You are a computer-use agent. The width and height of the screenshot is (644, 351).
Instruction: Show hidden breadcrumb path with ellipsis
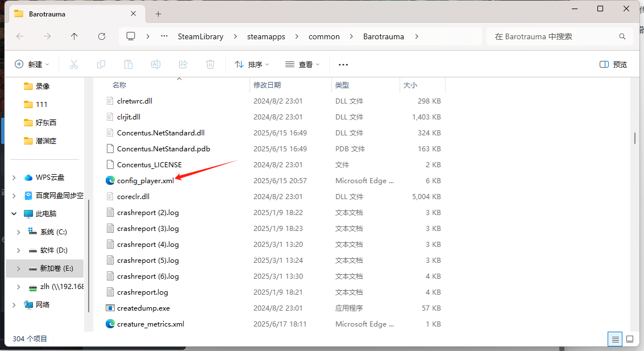pos(164,36)
